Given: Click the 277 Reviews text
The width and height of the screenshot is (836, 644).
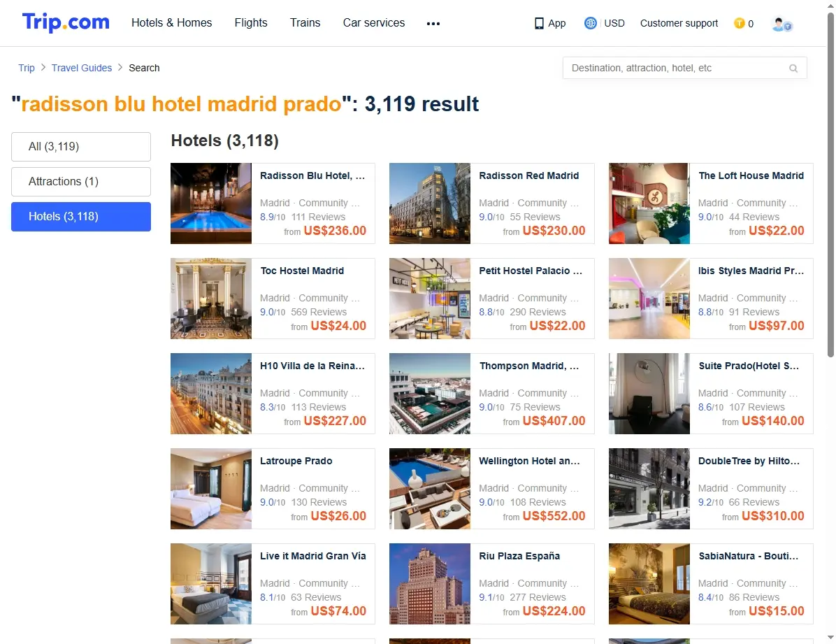Looking at the screenshot, I should 538,597.
